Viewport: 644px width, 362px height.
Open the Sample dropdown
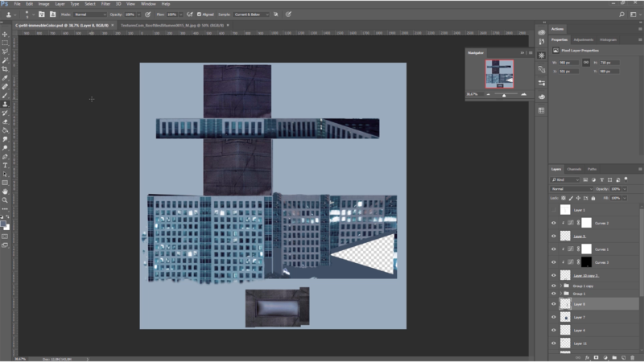251,14
